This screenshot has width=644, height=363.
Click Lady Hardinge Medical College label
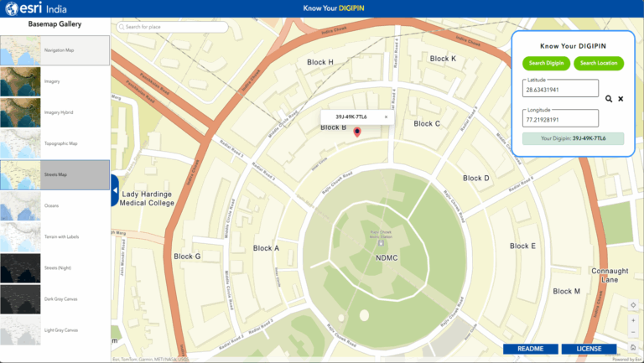147,199
